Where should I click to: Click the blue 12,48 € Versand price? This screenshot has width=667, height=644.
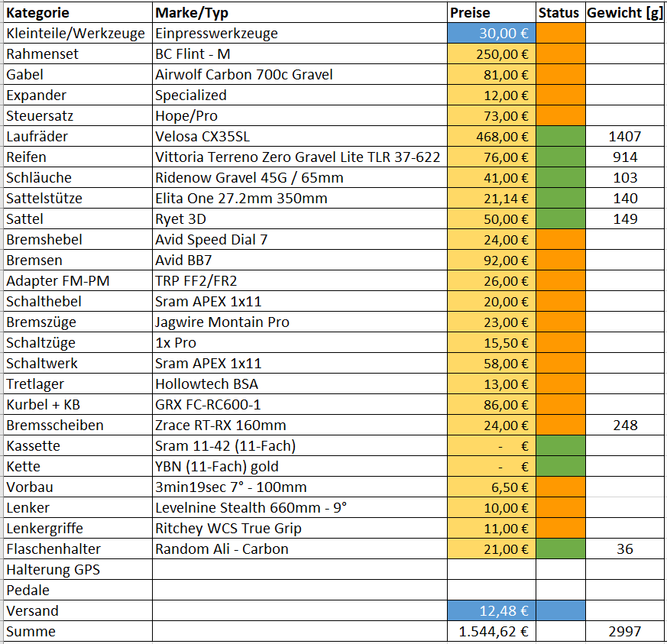coord(491,611)
